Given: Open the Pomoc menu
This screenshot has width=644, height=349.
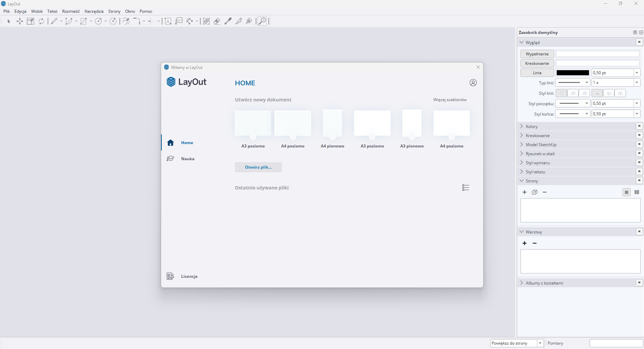Looking at the screenshot, I should (146, 11).
